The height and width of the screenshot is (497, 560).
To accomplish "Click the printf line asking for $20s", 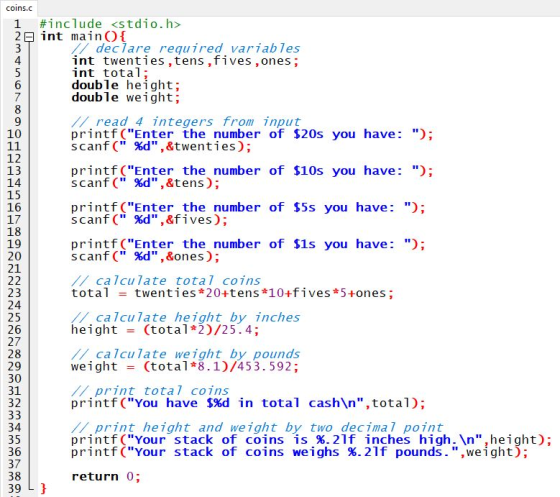I will coord(252,134).
